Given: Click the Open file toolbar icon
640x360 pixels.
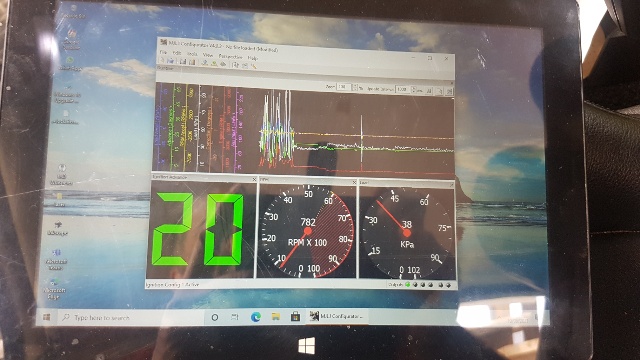Looking at the screenshot, I should tap(171, 61).
